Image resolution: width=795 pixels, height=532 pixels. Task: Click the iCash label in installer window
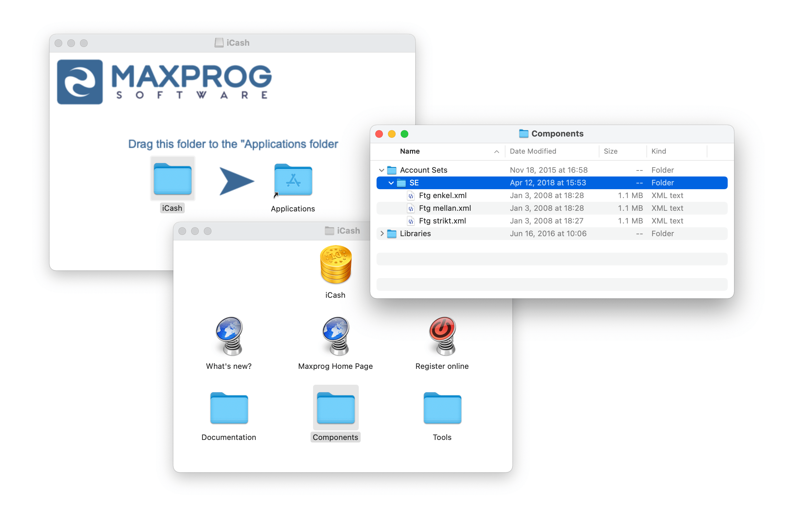tap(172, 208)
